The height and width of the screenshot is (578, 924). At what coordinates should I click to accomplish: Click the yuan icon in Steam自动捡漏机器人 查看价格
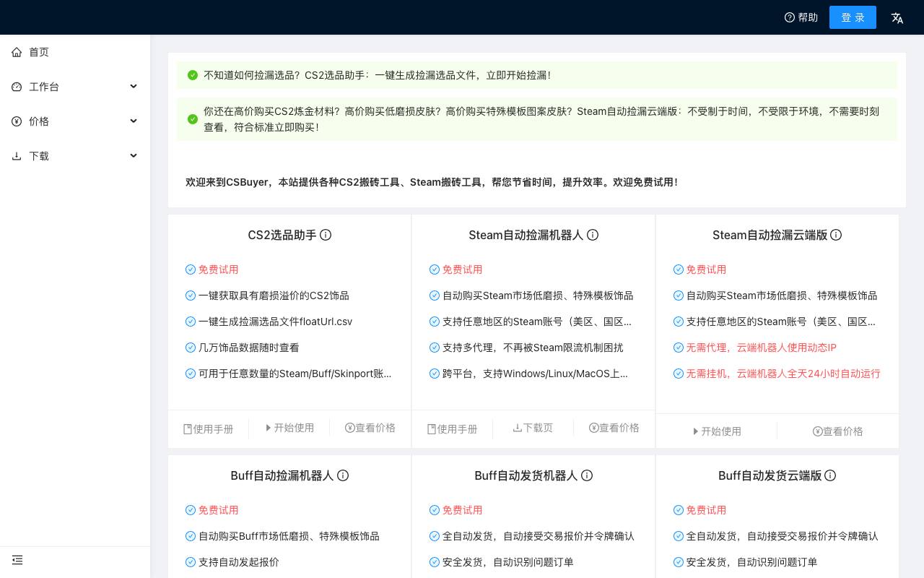(593, 428)
